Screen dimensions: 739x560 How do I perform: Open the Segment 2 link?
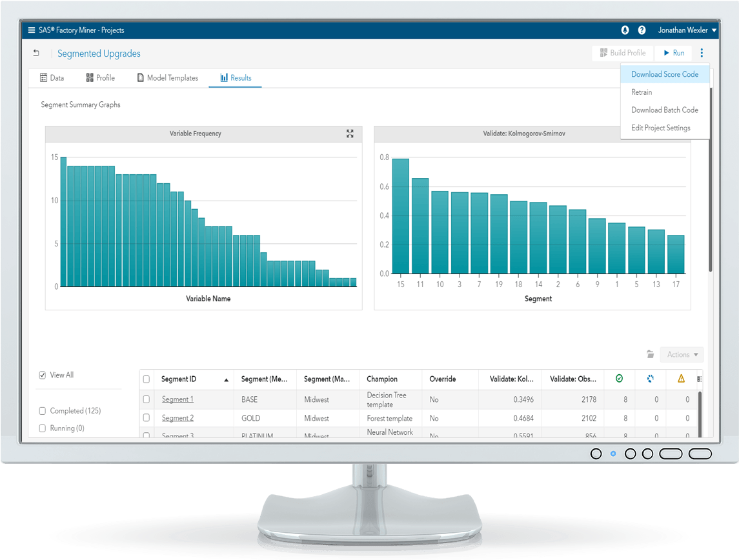pyautogui.click(x=177, y=418)
